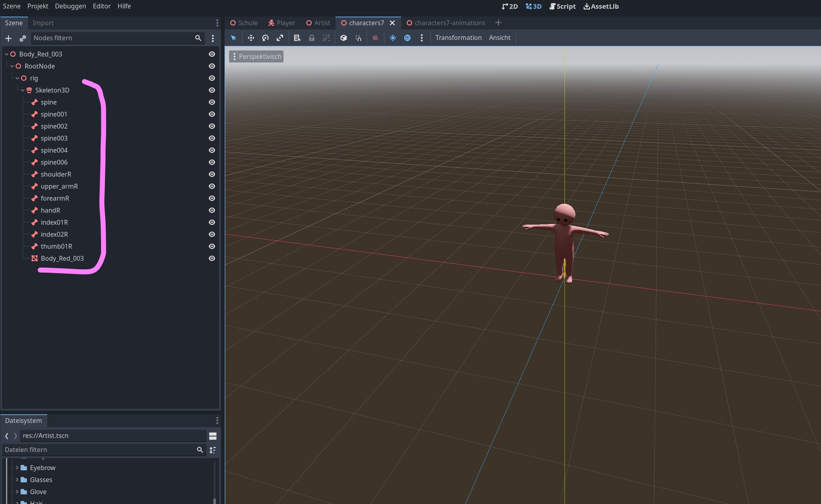Toggle visibility of spine bone
The image size is (821, 504).
[212, 102]
